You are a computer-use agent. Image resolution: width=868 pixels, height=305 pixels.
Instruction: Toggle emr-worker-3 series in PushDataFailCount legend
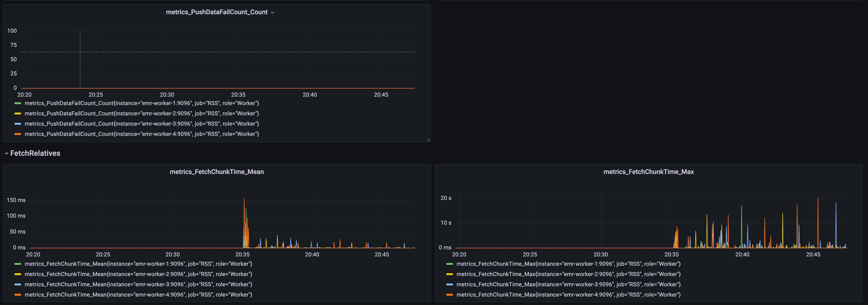point(142,124)
